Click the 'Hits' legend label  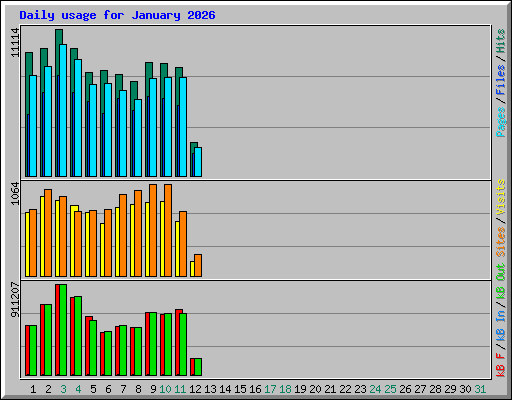coord(501,41)
